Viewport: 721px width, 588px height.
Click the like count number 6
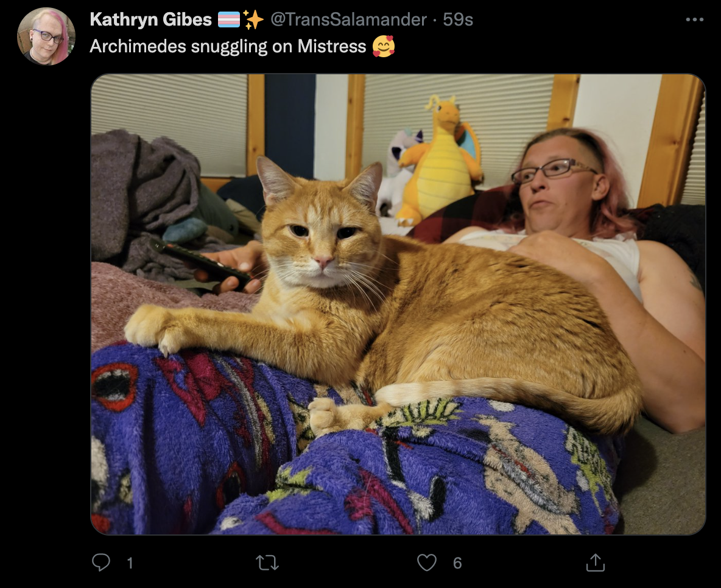pos(457,562)
